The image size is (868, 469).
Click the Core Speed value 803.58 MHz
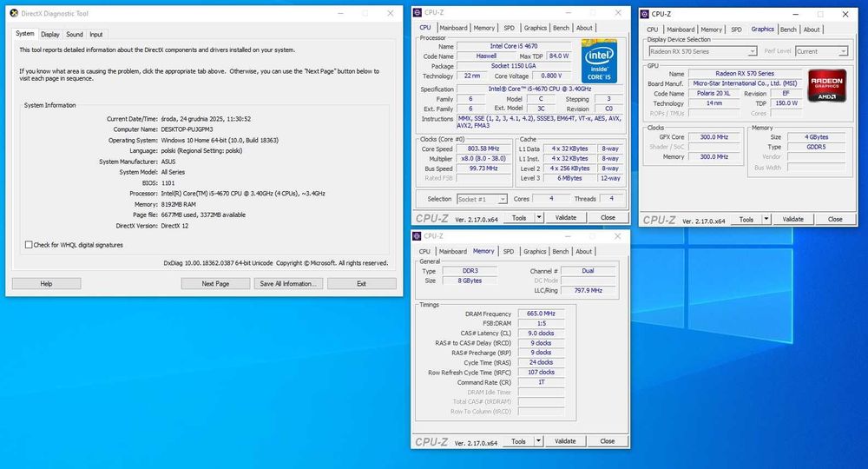coord(483,149)
